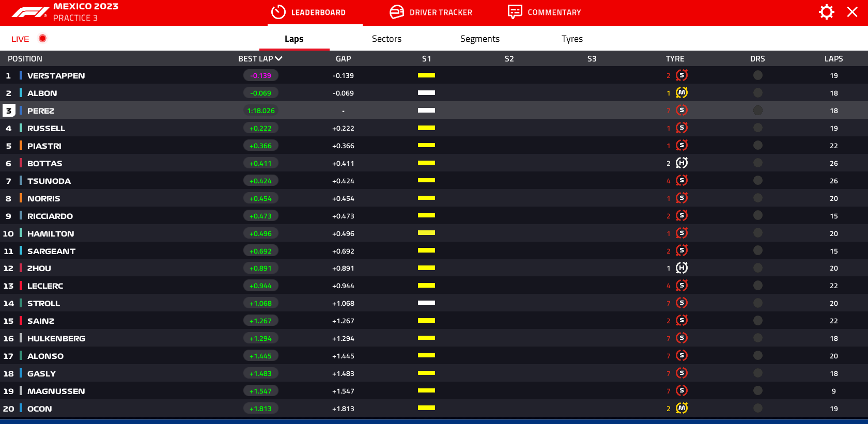Switch to the Segments tab
This screenshot has height=424, width=868.
click(x=480, y=39)
